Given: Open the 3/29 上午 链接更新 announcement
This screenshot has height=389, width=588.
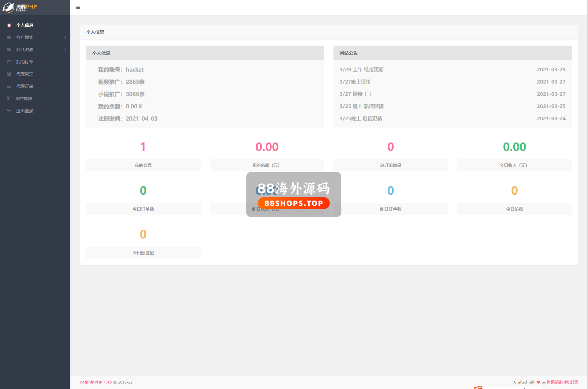Looking at the screenshot, I should click(362, 69).
